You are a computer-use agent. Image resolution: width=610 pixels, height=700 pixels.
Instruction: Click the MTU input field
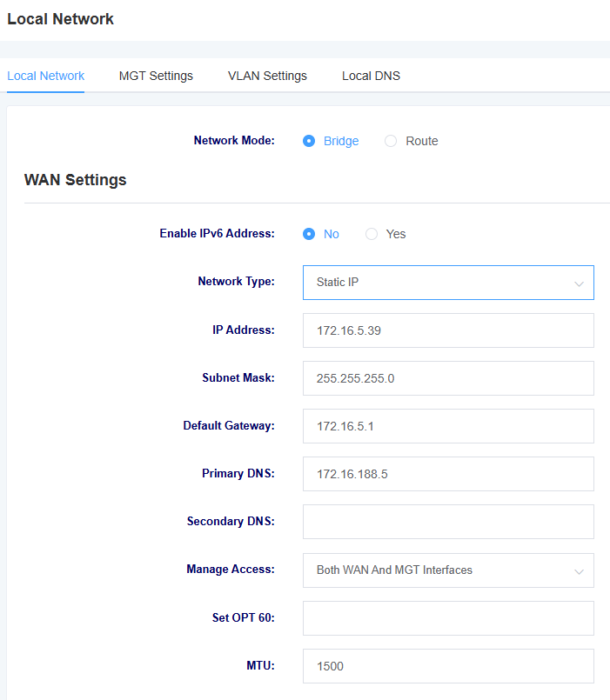(x=448, y=666)
